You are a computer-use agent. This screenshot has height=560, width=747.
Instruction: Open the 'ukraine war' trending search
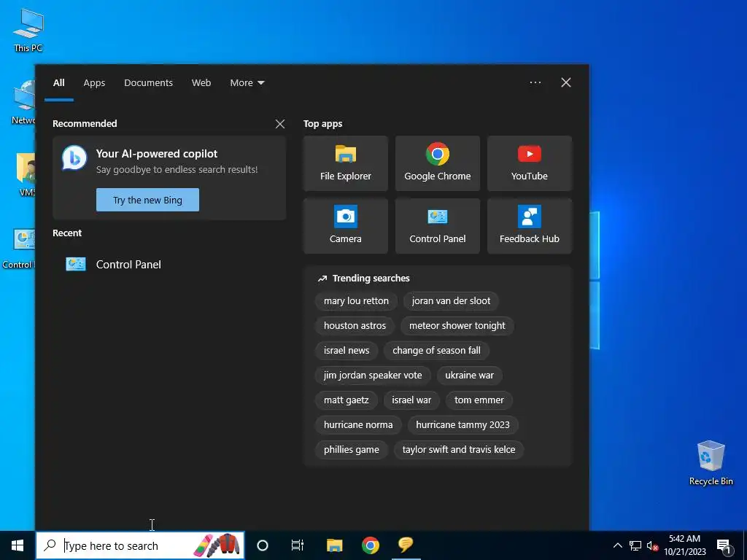(469, 376)
